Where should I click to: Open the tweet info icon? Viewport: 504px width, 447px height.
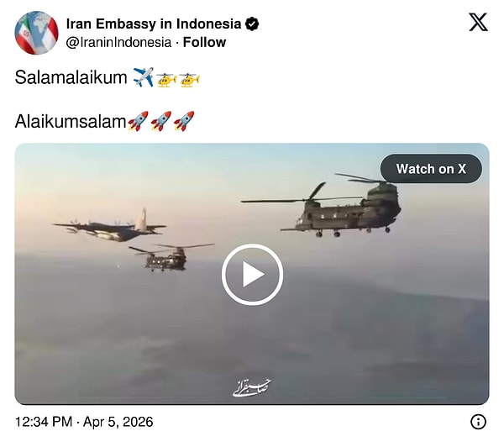point(478,422)
